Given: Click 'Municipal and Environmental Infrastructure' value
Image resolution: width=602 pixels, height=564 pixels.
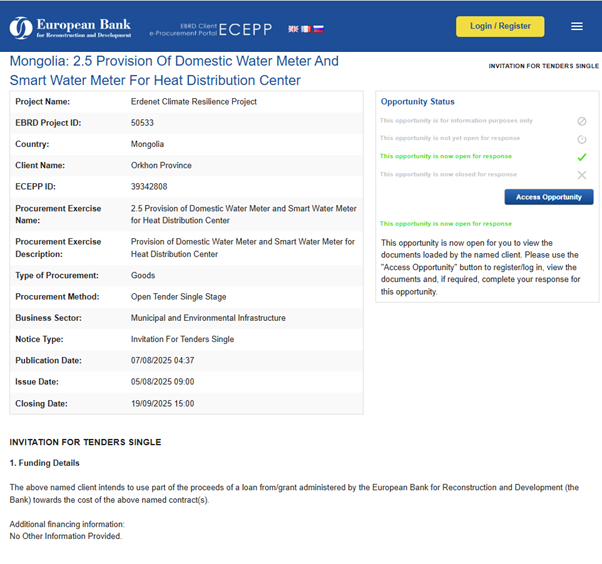Looking at the screenshot, I should [x=208, y=318].
